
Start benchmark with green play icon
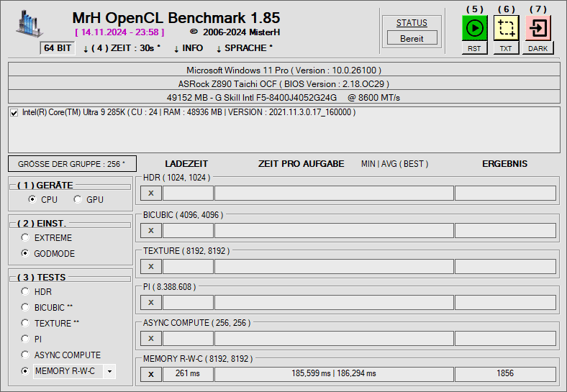point(474,28)
